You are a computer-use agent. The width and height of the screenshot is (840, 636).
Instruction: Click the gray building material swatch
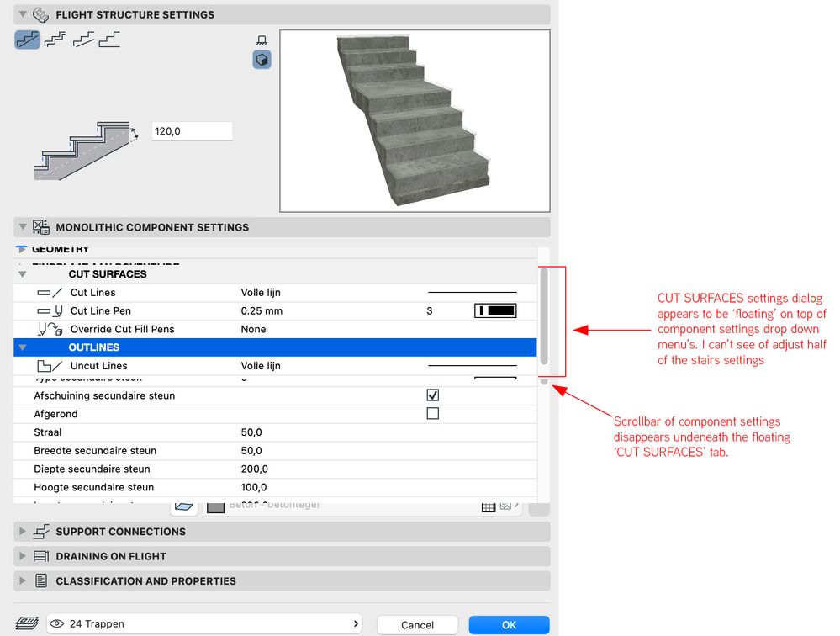[x=215, y=507]
